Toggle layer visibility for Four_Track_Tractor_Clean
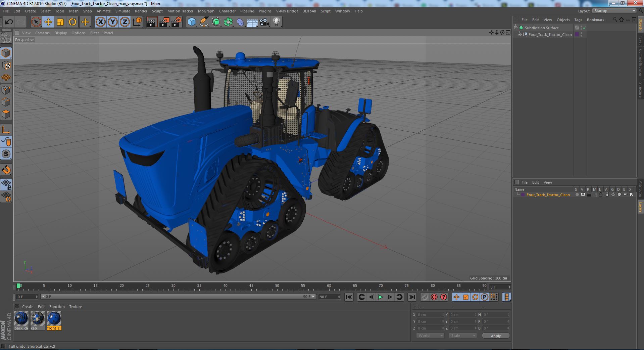Image resolution: width=644 pixels, height=350 pixels. coord(583,195)
